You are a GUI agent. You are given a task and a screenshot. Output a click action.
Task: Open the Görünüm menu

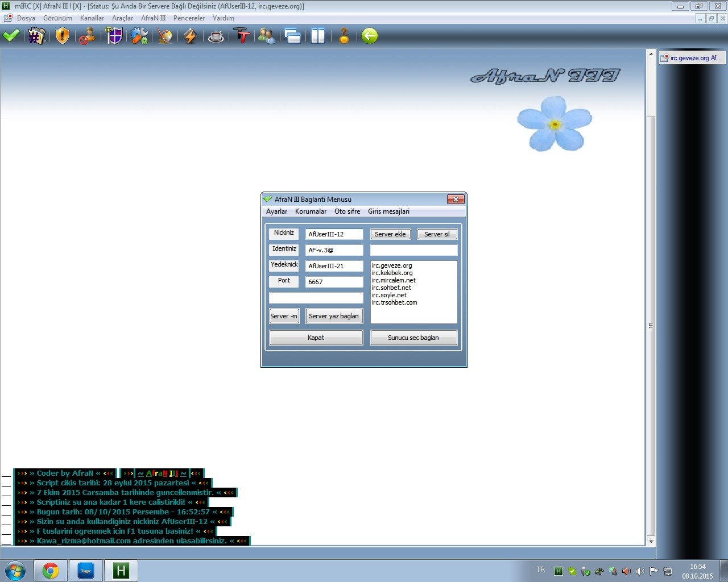pyautogui.click(x=57, y=18)
